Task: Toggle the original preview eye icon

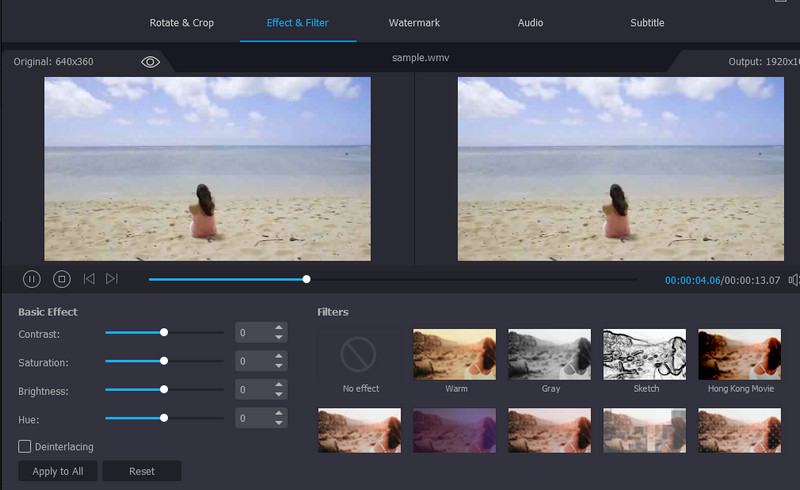Action: (150, 62)
